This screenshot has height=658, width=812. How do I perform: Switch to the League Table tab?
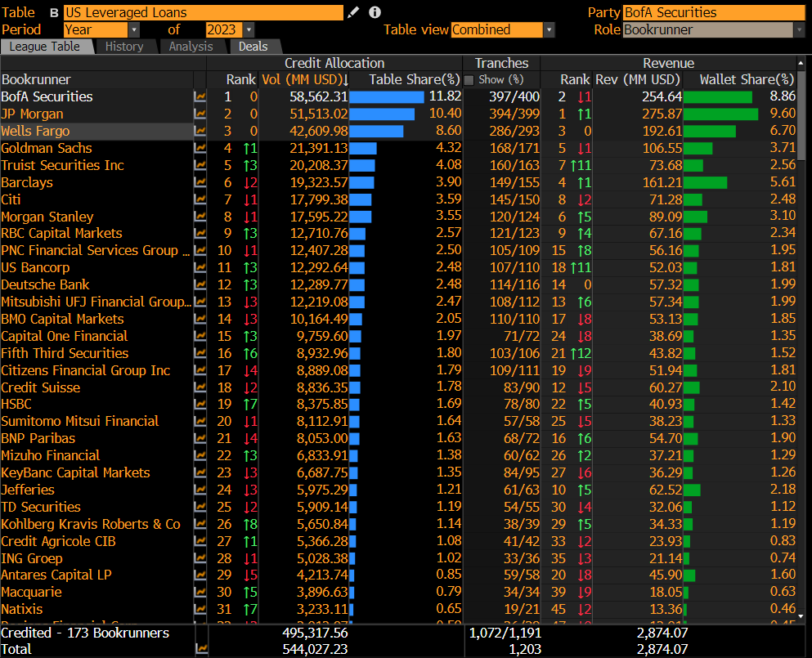coord(45,47)
